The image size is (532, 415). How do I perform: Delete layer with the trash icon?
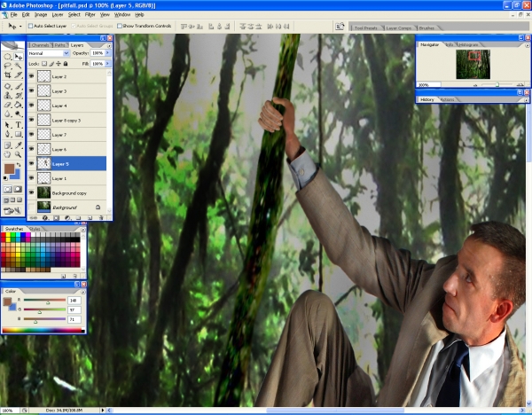tap(101, 217)
